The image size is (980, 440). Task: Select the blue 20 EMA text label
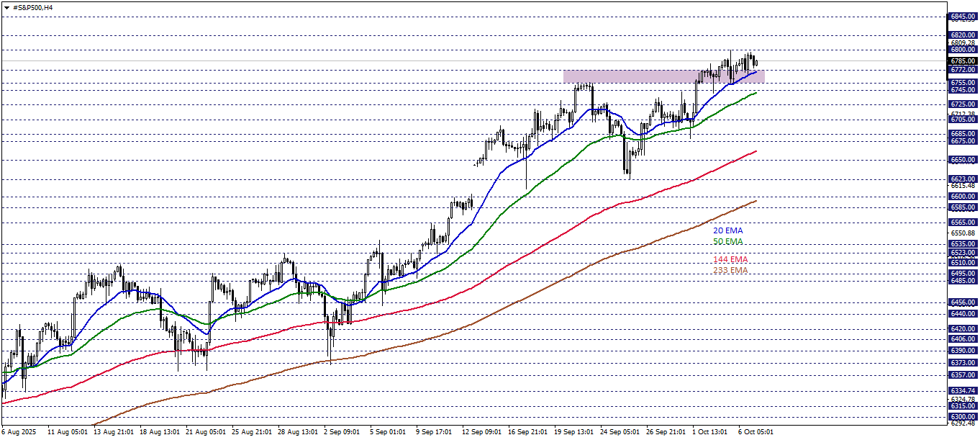727,230
